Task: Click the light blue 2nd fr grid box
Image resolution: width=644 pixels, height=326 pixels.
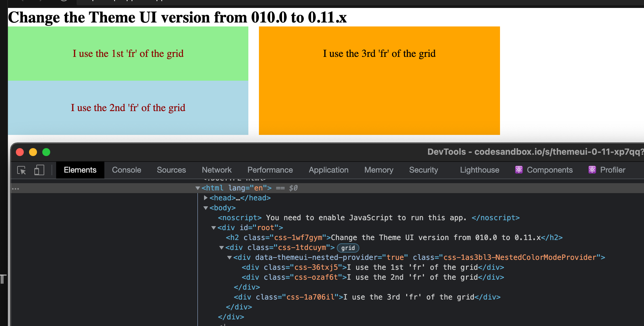Action: [128, 108]
